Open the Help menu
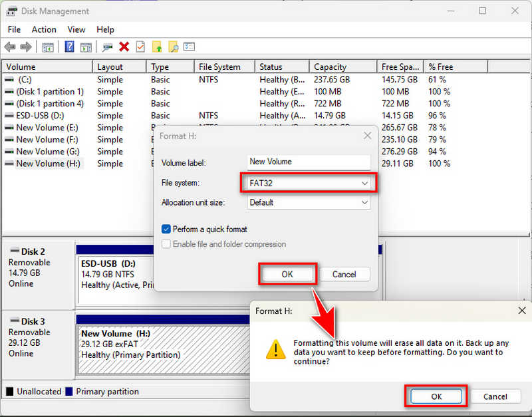The height and width of the screenshot is (417, 532). [105, 29]
